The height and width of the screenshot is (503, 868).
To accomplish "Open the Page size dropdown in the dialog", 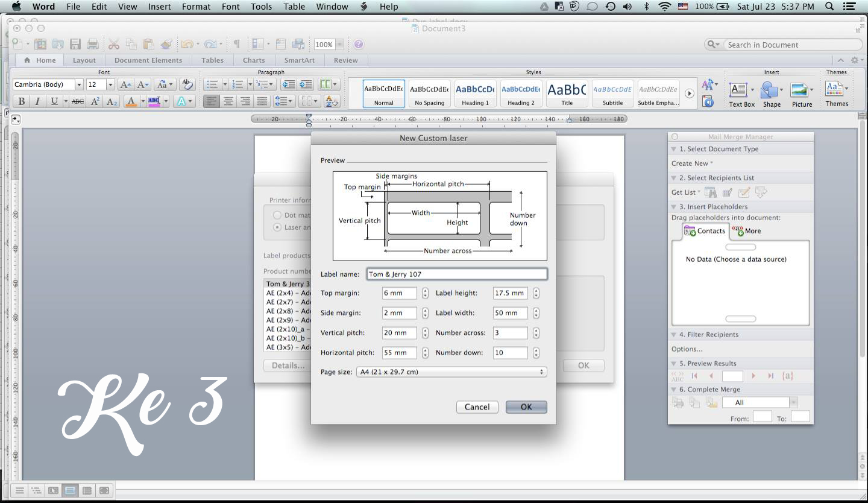I will click(451, 372).
